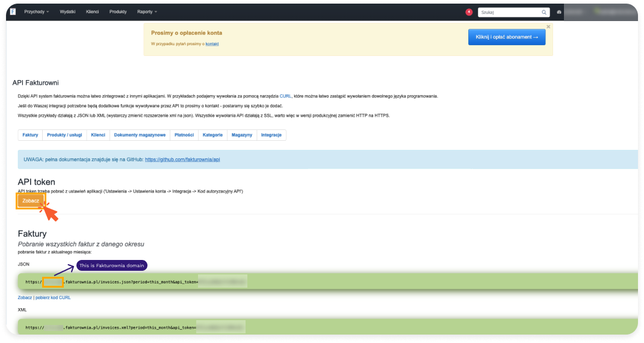
Task: Switch to the Dokumenty magazynowe tab
Action: tap(140, 135)
